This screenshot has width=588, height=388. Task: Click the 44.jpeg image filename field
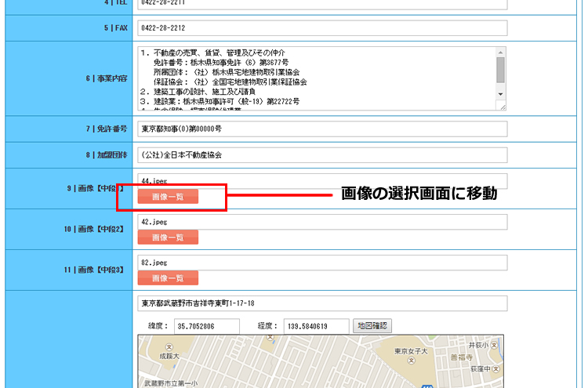click(321, 180)
